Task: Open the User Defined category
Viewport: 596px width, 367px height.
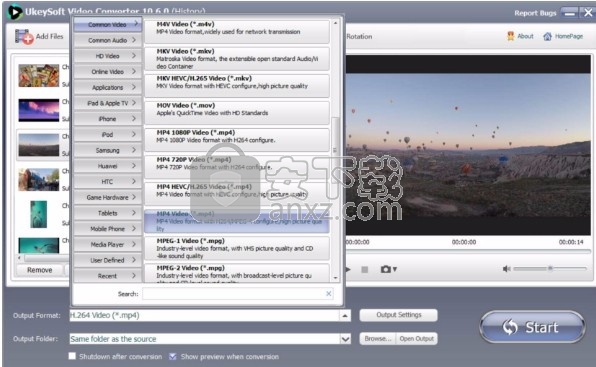Action: pyautogui.click(x=108, y=260)
